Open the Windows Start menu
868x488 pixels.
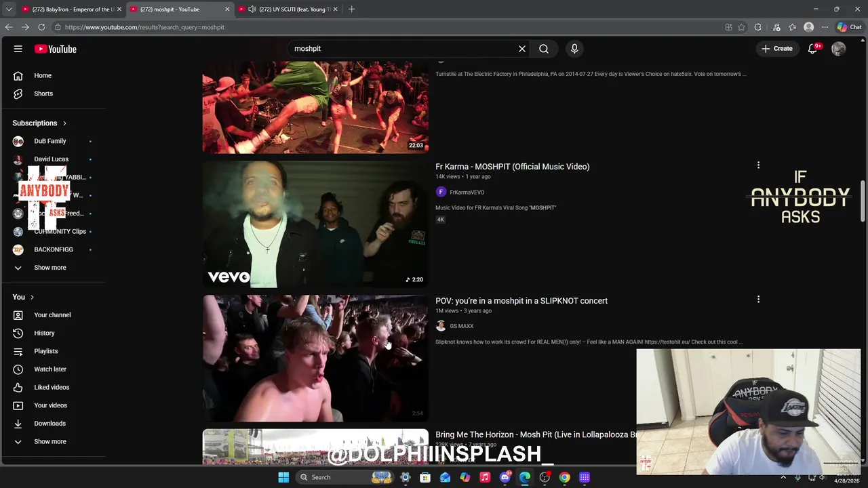click(283, 477)
